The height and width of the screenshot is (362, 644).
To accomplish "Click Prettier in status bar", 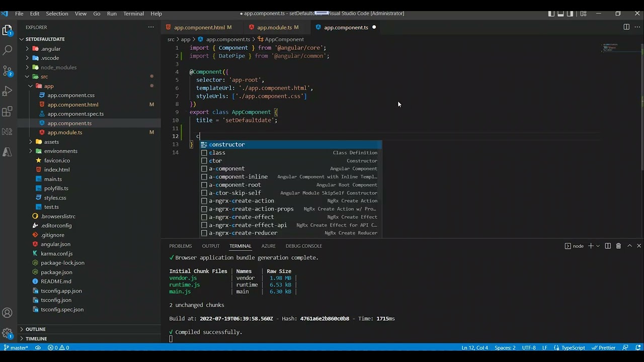I will [604, 347].
